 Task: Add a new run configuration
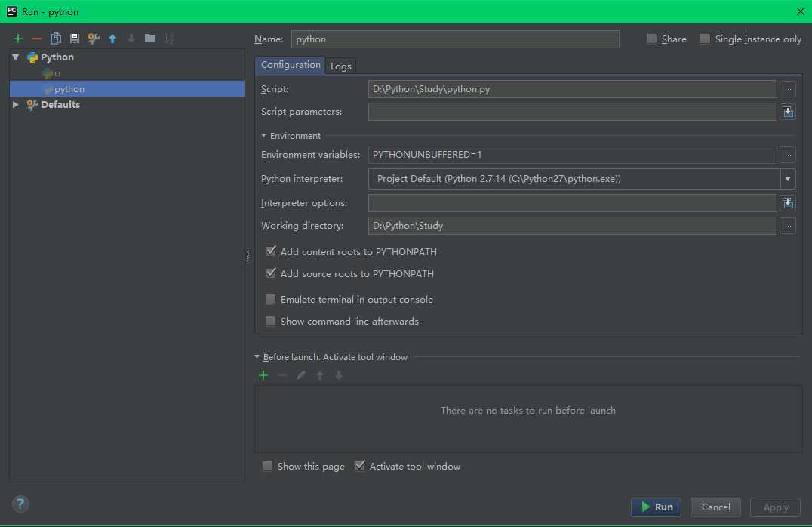18,39
